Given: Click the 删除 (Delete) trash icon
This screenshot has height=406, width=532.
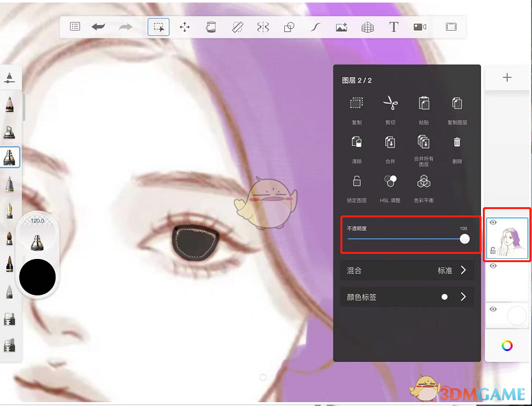Looking at the screenshot, I should [457, 142].
